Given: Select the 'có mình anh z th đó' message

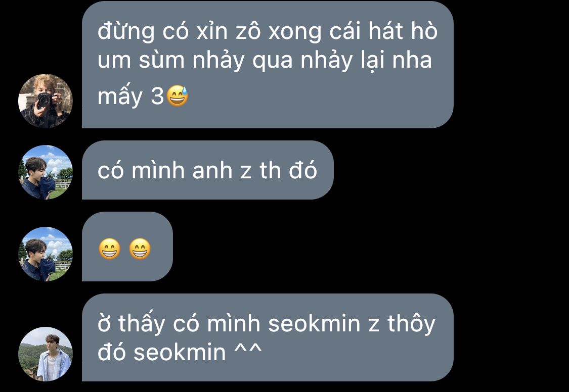Looking at the screenshot, I should (207, 170).
